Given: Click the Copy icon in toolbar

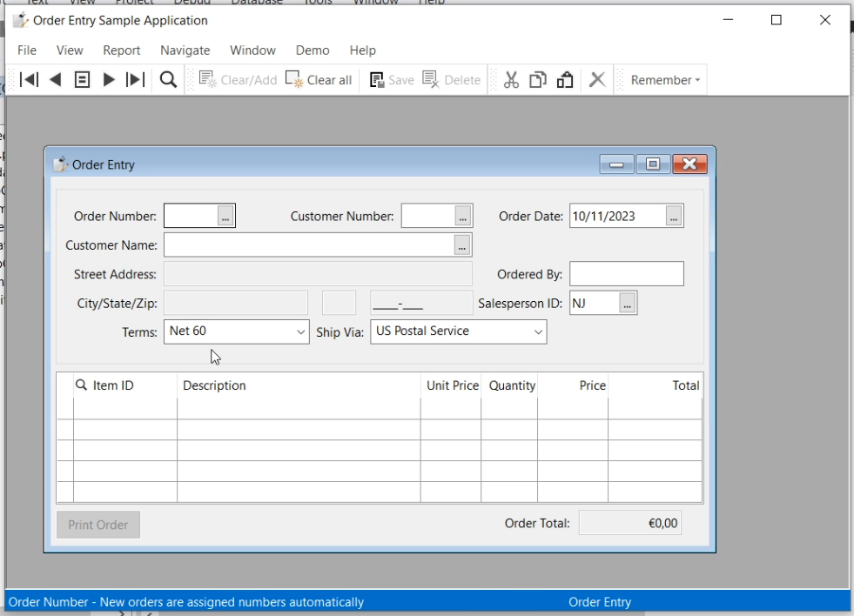Looking at the screenshot, I should [538, 80].
